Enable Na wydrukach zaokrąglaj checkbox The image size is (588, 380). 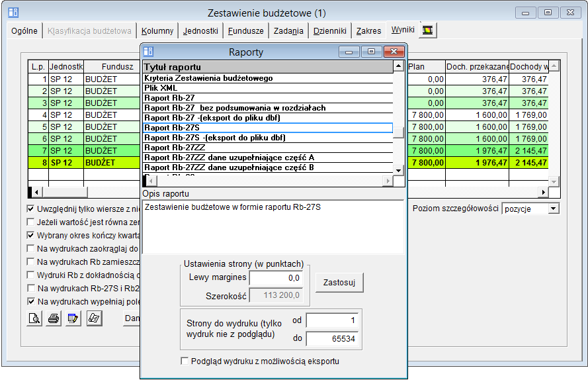[30, 248]
